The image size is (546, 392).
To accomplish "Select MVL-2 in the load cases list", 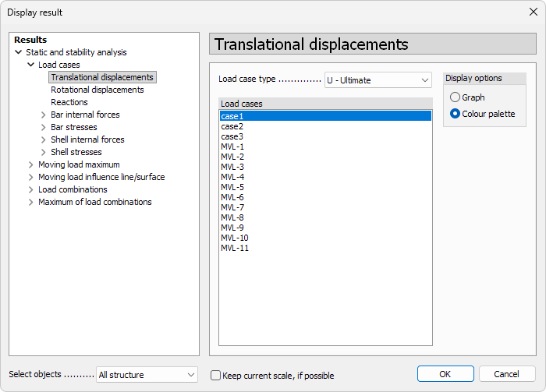I will click(x=325, y=157).
